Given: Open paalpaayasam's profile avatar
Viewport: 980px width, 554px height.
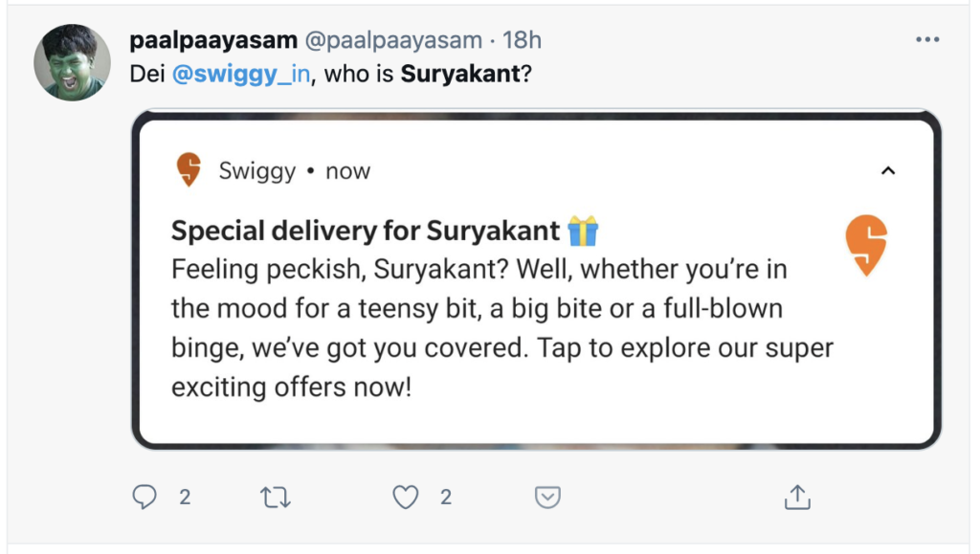Looking at the screenshot, I should click(x=69, y=63).
